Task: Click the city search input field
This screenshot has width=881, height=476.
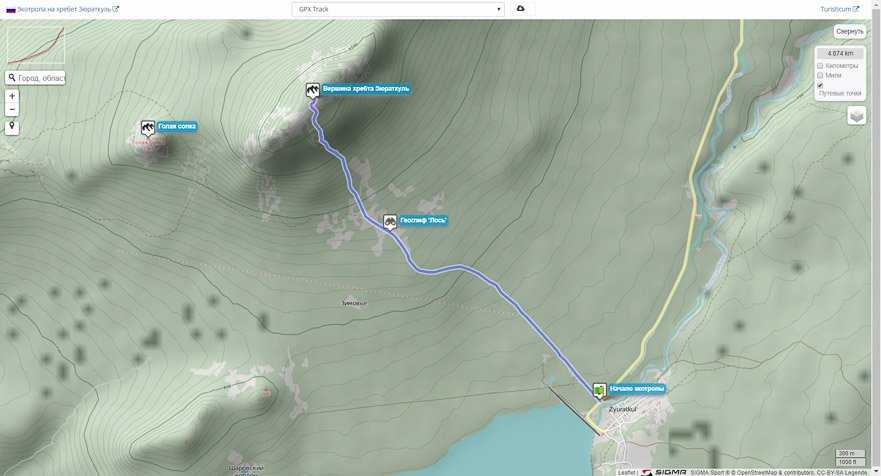Action: tap(40, 78)
